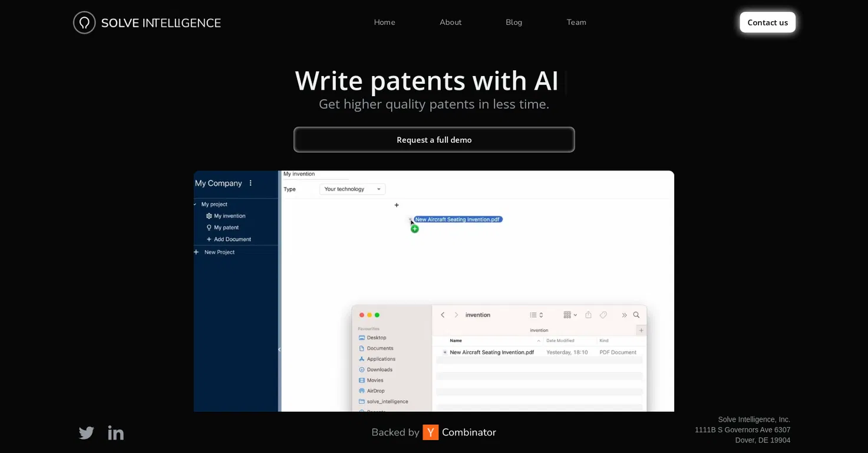Select the Movies icon in Finder sidebar
Viewport: 868px width, 453px height.
coord(362,380)
